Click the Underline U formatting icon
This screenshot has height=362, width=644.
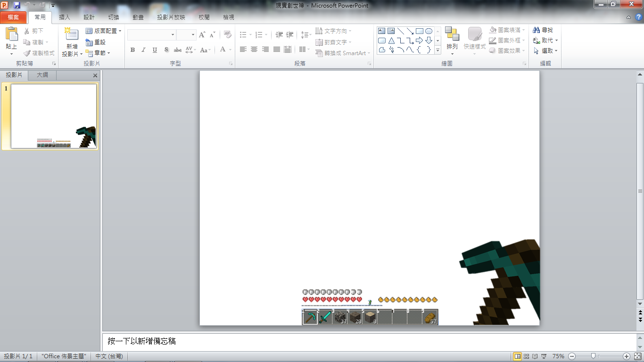[155, 49]
